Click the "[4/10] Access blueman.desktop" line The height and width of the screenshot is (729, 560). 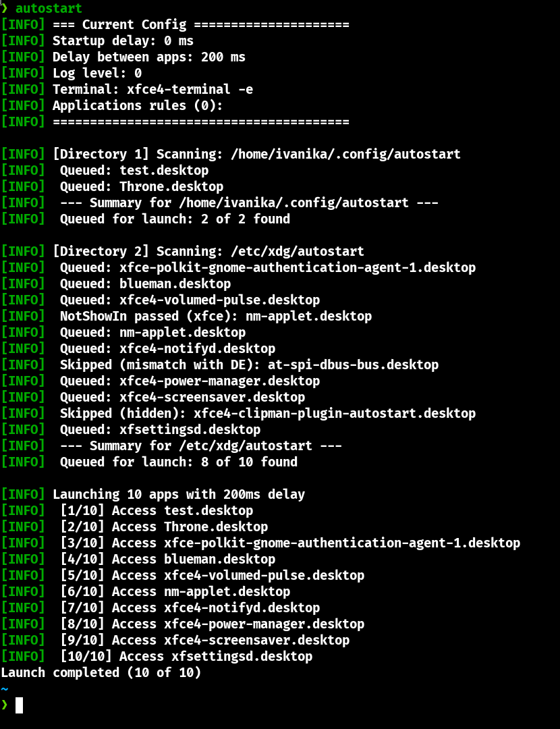pyautogui.click(x=167, y=559)
